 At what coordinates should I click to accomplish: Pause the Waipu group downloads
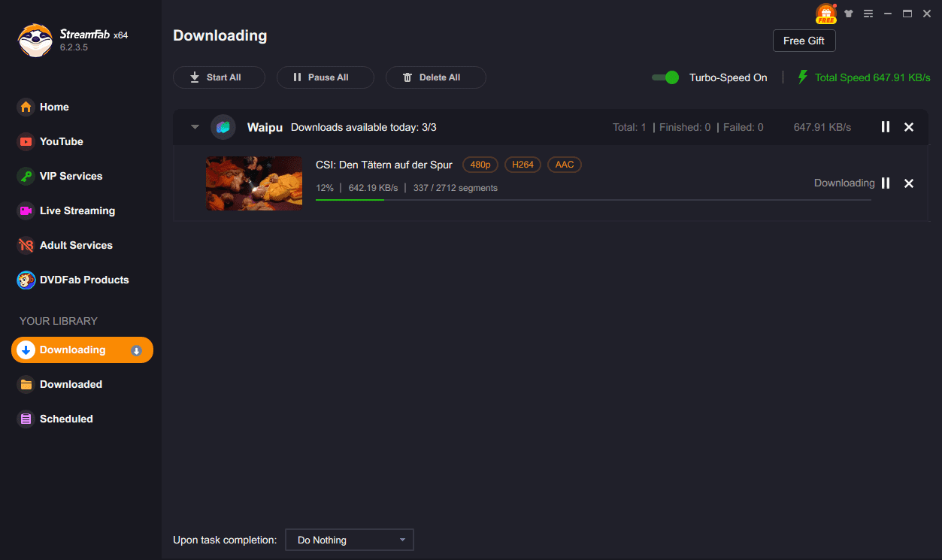(x=886, y=127)
